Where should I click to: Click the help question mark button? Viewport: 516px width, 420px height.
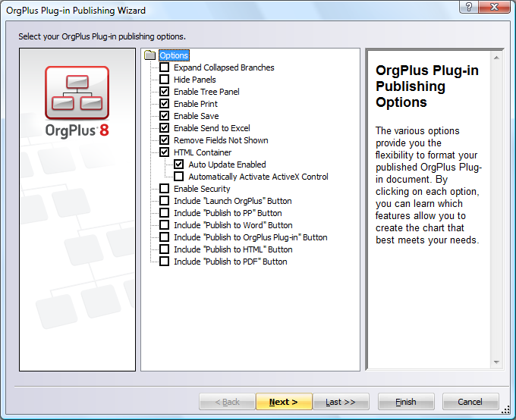(469, 7)
